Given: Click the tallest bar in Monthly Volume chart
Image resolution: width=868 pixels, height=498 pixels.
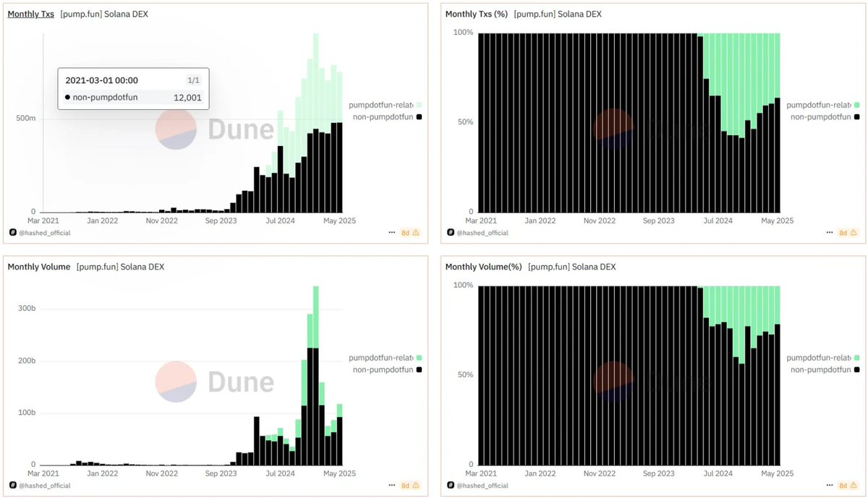Looking at the screenshot, I should (315, 375).
